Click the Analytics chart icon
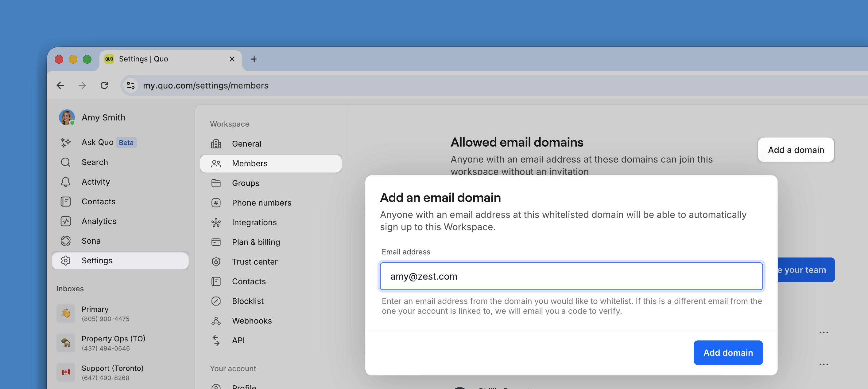The image size is (868, 389). pos(65,221)
